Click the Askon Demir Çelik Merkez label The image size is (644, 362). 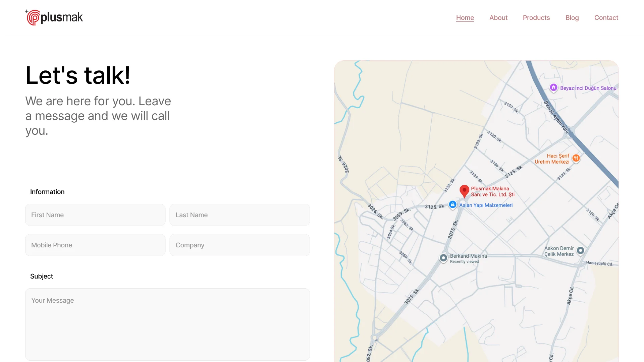coord(559,251)
